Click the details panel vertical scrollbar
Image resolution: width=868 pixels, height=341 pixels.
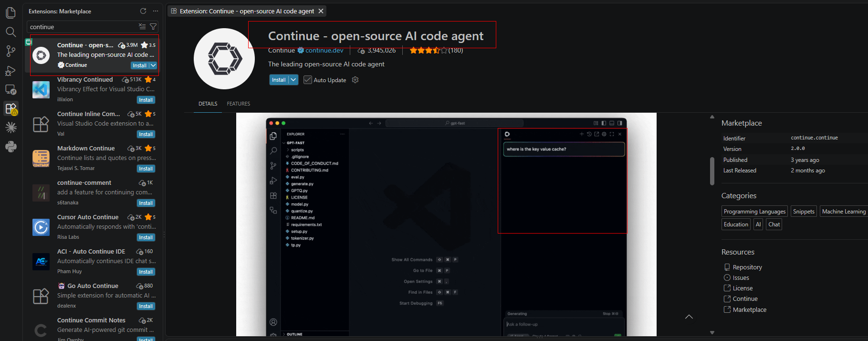(712, 170)
